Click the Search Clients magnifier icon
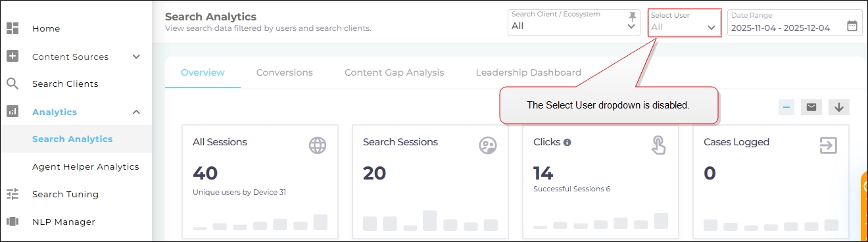Viewport: 868px width, 242px height. pos(12,84)
